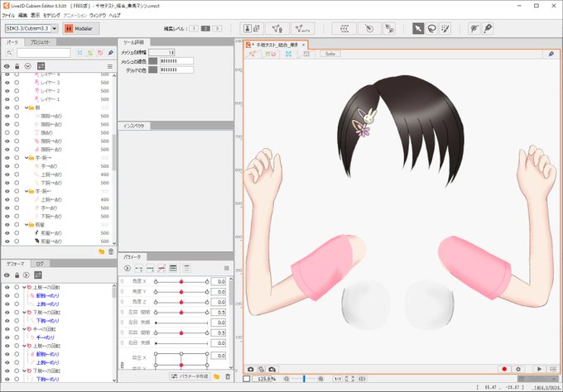
Task: Click the folder icon in Parameter panel footer
Action: [216, 376]
